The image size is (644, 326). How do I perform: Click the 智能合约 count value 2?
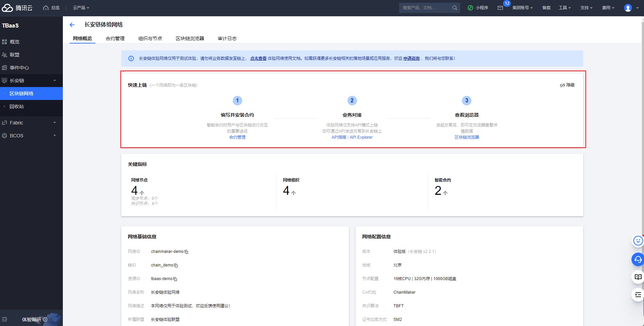pos(438,191)
